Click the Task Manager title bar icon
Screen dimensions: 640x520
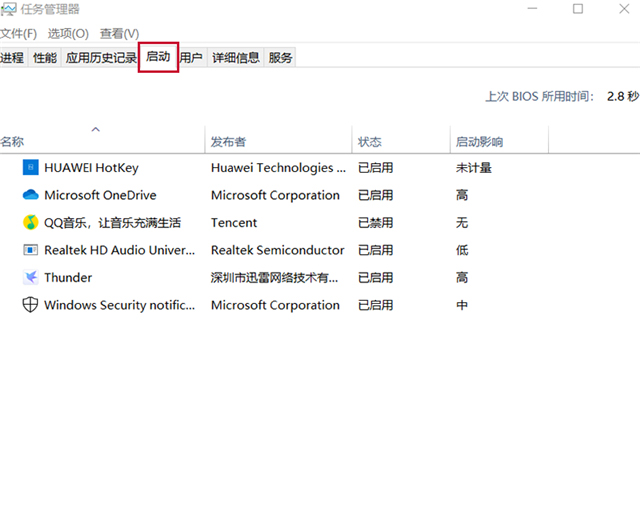pyautogui.click(x=8, y=9)
